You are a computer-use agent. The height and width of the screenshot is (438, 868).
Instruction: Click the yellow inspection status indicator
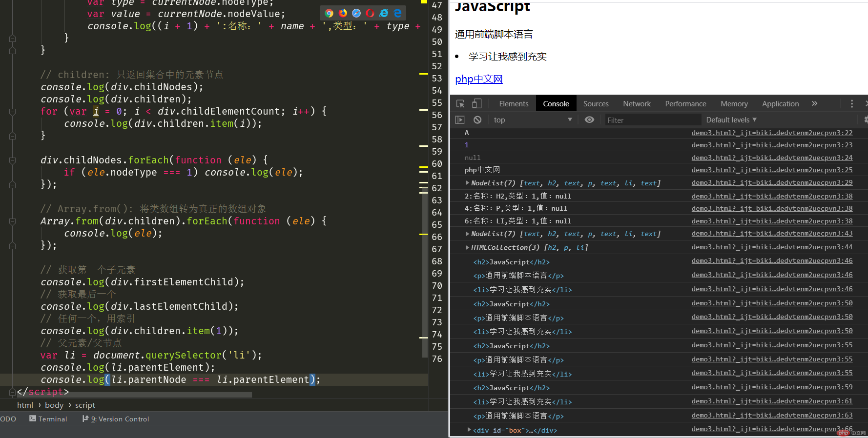(x=423, y=1)
